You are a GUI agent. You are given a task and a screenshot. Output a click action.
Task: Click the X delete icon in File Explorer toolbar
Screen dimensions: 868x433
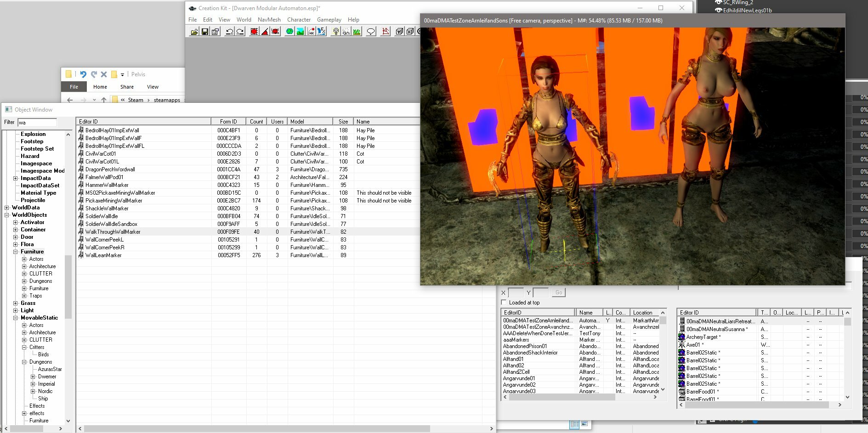coord(104,74)
